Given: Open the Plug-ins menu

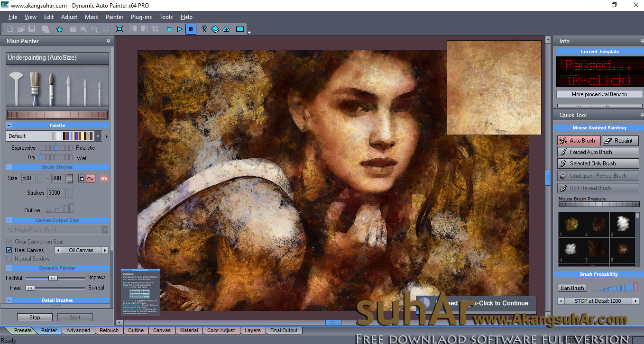Looking at the screenshot, I should pos(141,17).
